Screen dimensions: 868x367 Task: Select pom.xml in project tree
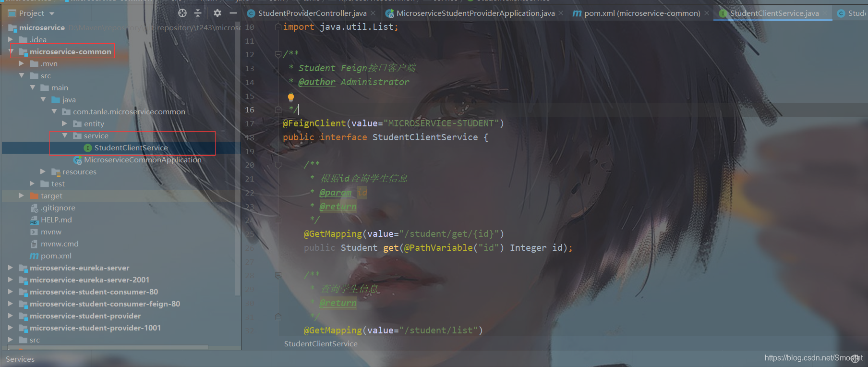tap(56, 256)
